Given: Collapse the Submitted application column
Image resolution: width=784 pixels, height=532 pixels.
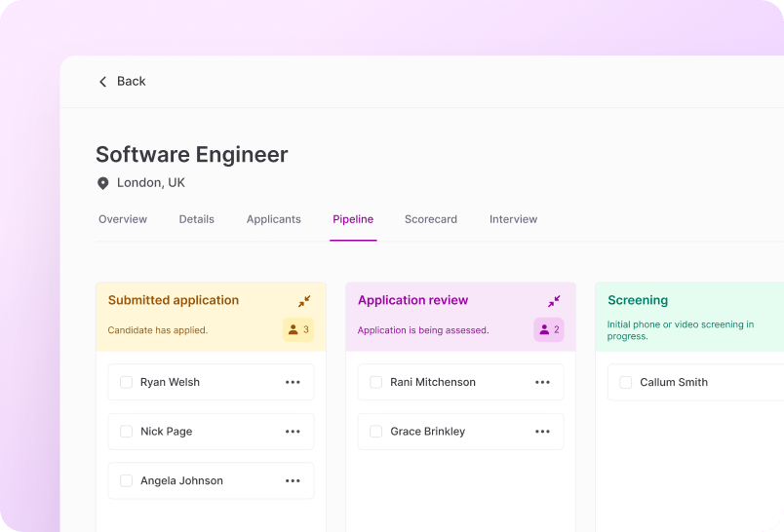Looking at the screenshot, I should [x=304, y=301].
